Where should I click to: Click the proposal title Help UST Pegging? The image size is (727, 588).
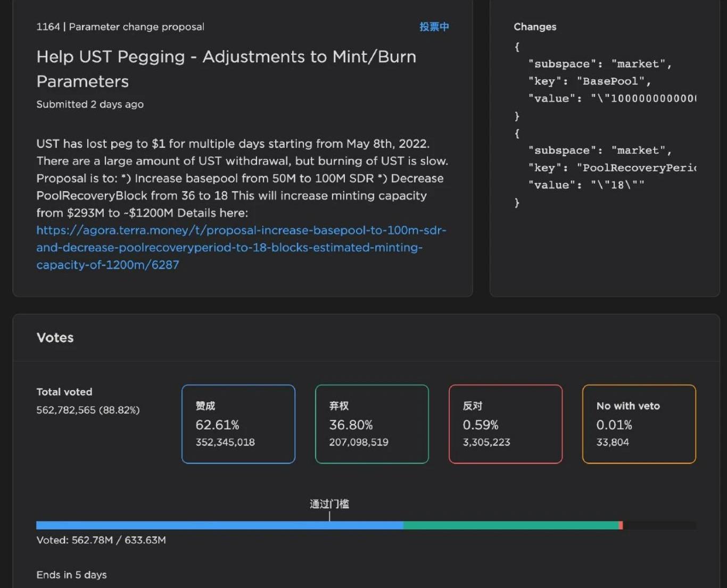226,69
